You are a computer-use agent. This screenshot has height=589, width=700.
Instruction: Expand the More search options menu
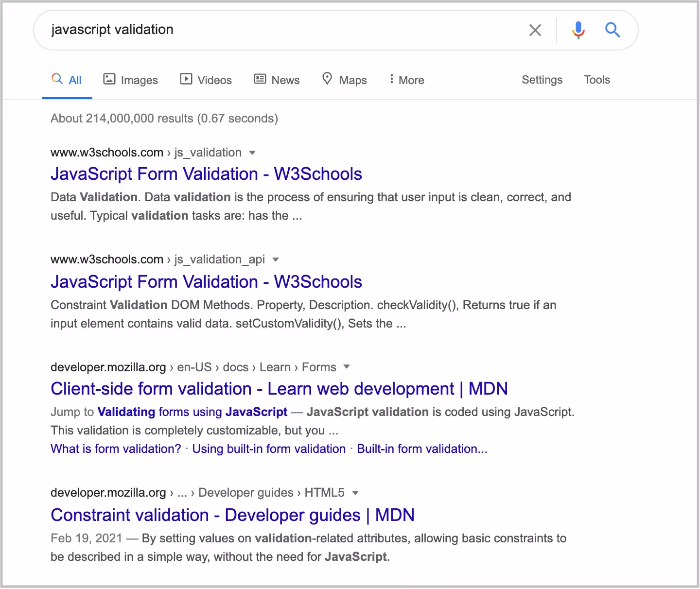pyautogui.click(x=406, y=80)
